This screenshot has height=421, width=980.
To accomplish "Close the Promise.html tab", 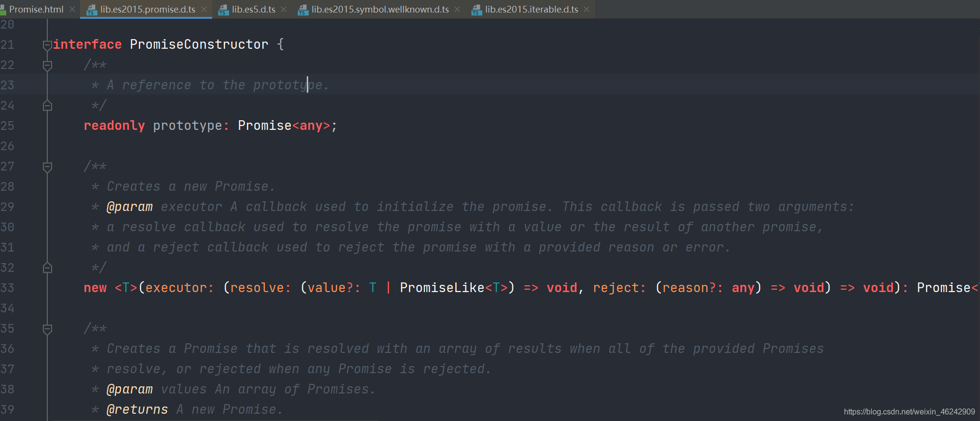I will pos(72,9).
